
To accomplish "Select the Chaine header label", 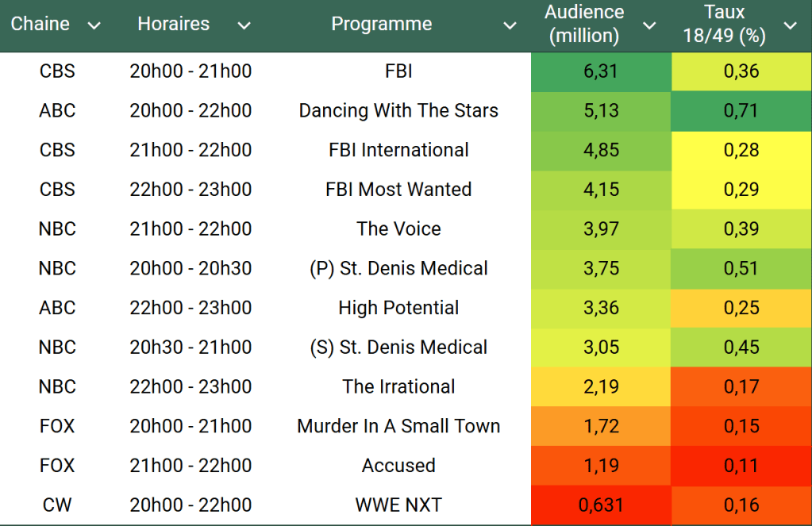I will [40, 24].
